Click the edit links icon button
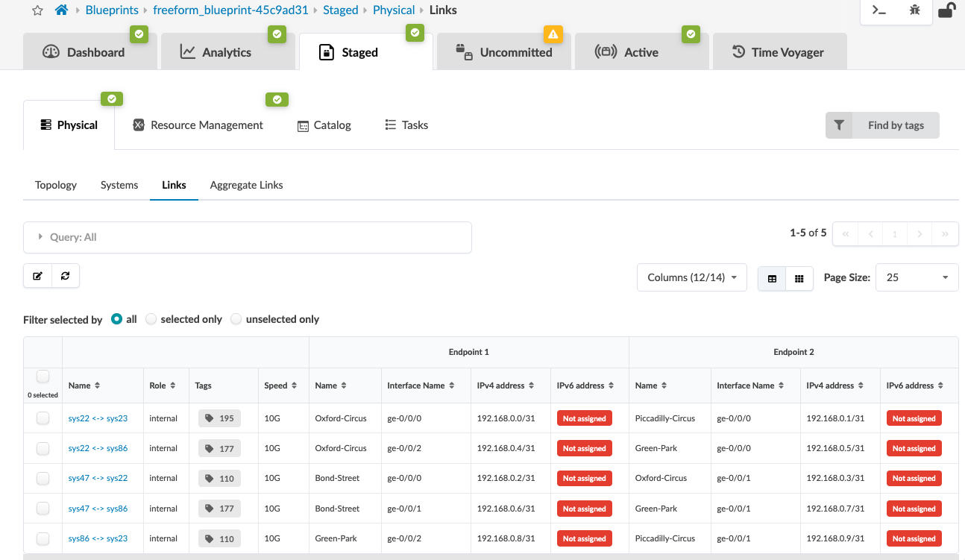 [x=38, y=276]
